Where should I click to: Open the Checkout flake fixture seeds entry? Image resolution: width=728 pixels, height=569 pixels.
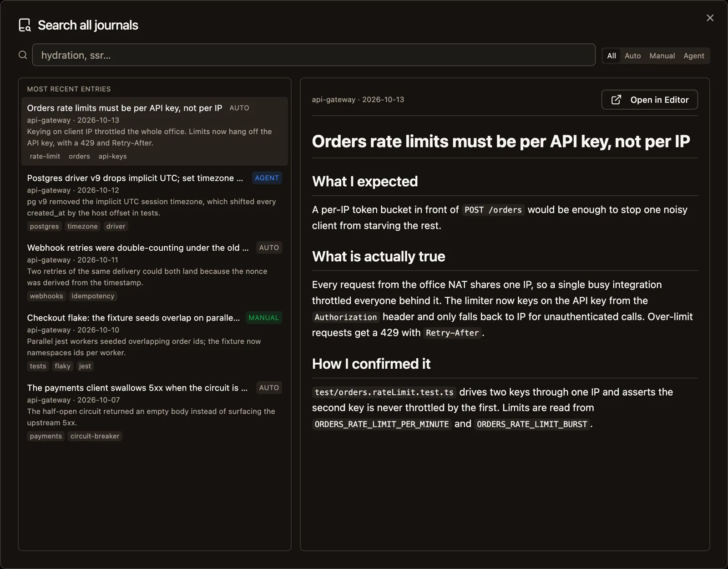coord(155,341)
